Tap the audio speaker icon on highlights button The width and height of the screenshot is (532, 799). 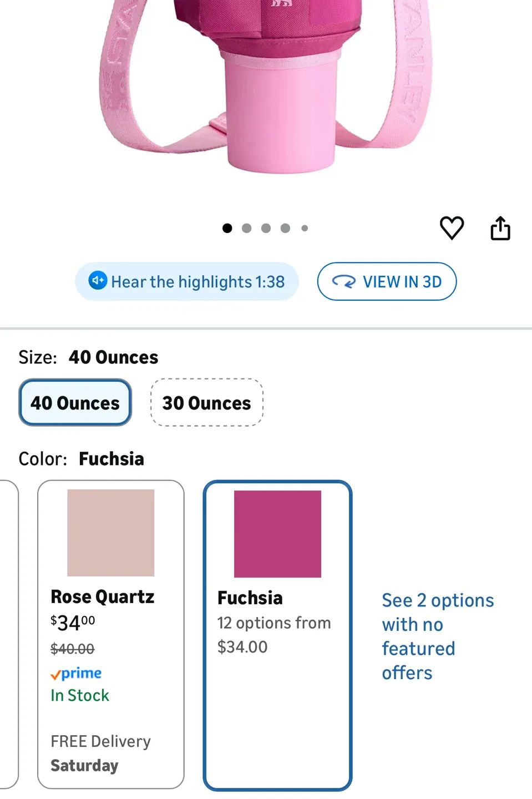(98, 281)
